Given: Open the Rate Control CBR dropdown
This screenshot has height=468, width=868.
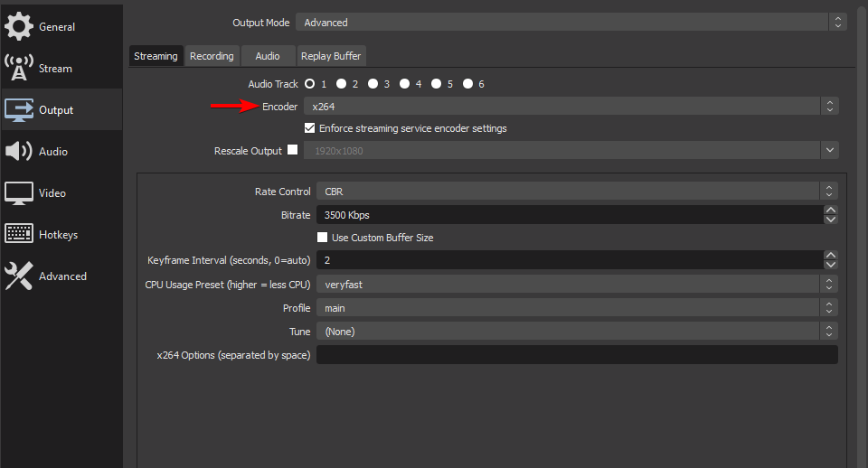Looking at the screenshot, I should [x=577, y=192].
